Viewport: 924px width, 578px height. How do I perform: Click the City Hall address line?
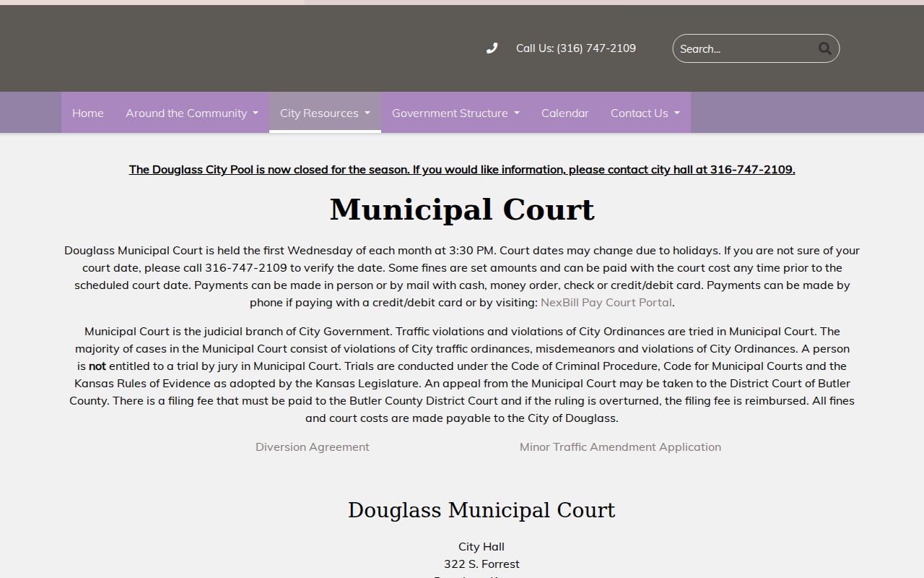tap(481, 547)
